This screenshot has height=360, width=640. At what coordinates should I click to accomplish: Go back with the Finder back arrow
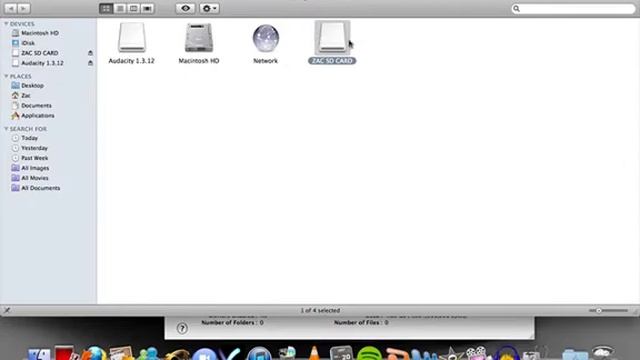11,8
